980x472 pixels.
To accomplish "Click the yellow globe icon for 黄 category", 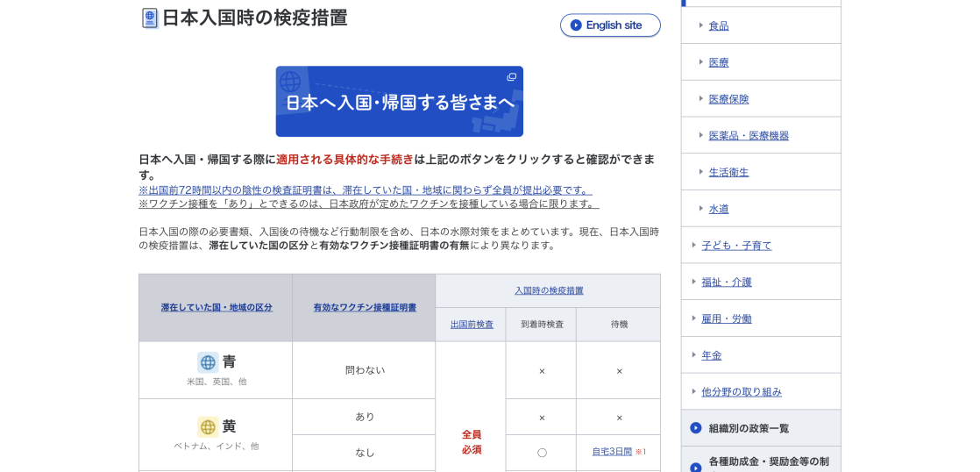I will 208,427.
